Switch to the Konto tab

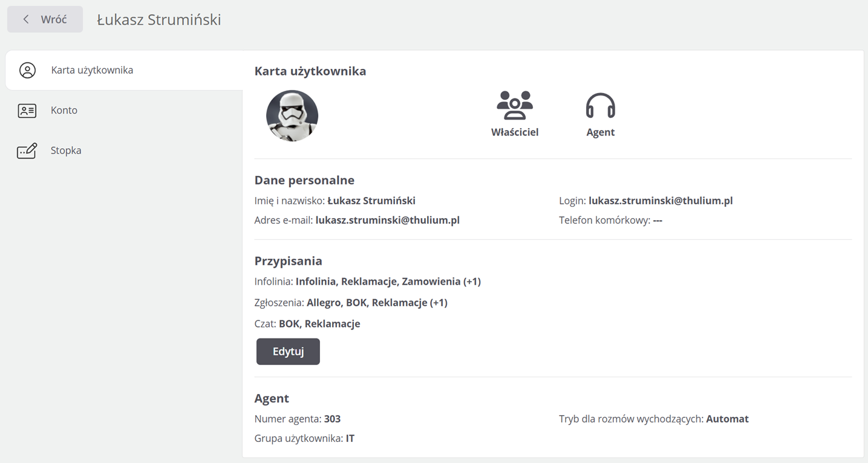[x=64, y=110]
